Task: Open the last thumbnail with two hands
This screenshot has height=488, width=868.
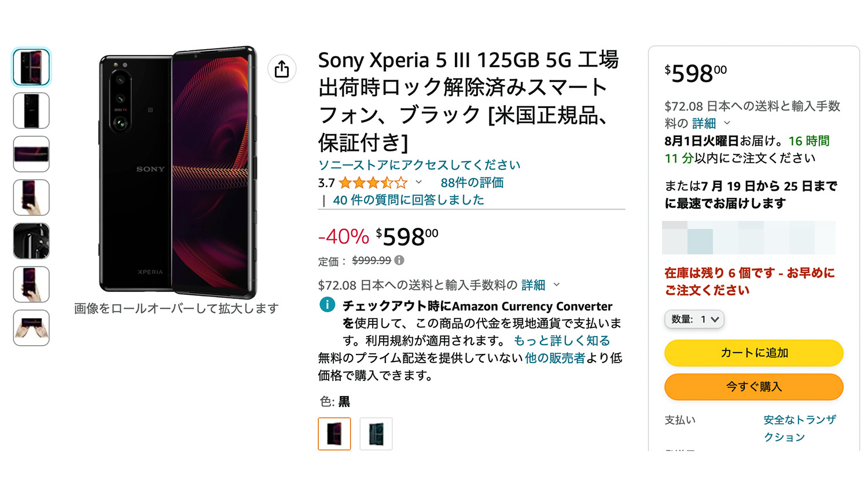Action: pyautogui.click(x=31, y=328)
